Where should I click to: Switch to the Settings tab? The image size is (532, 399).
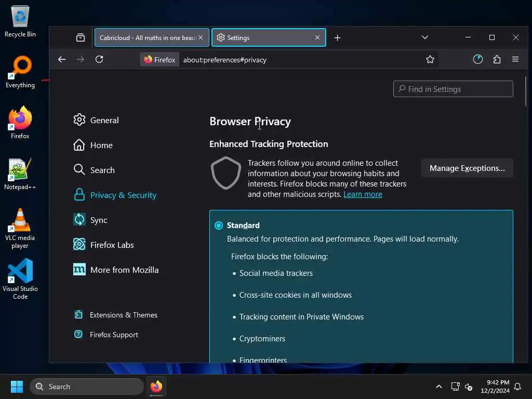click(x=269, y=37)
